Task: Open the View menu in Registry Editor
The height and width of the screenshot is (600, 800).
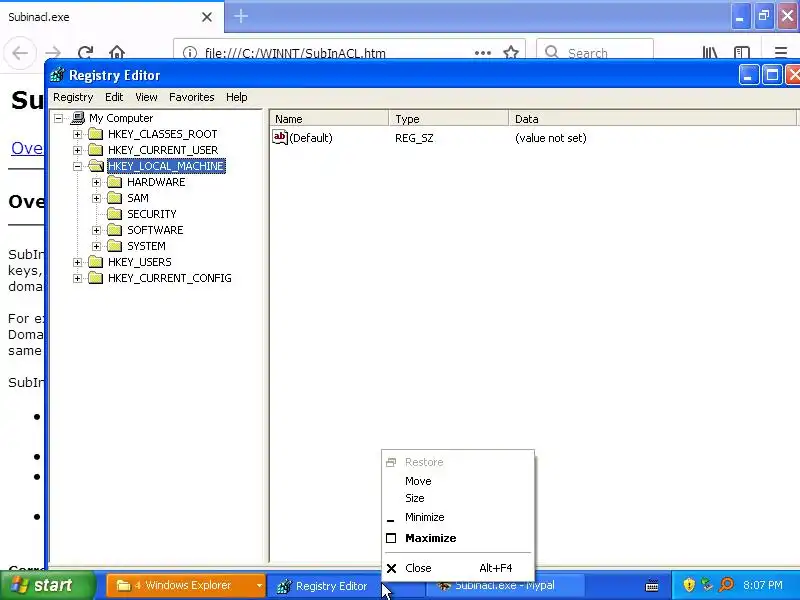Action: tap(146, 97)
